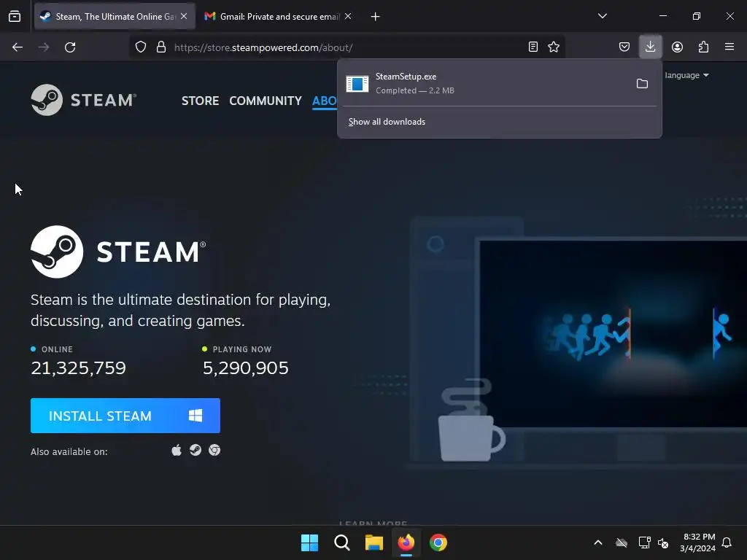Toggle Reader View icon
This screenshot has width=747, height=560.
click(533, 47)
